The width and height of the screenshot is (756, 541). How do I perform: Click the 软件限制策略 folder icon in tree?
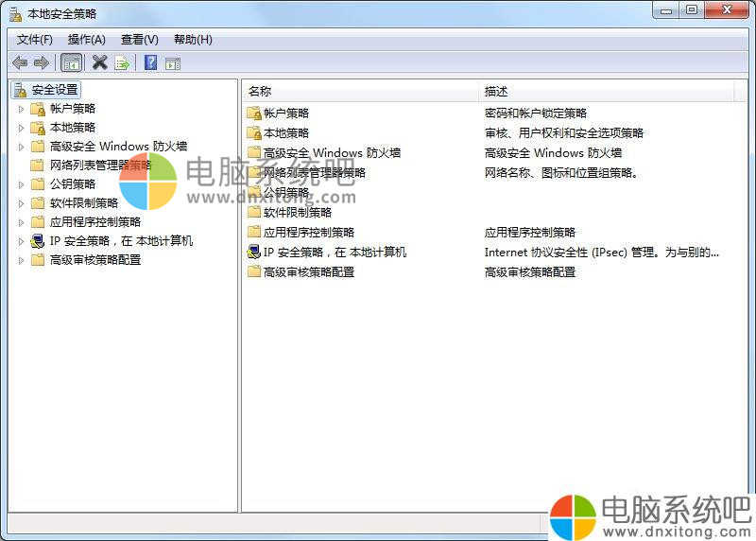click(x=38, y=202)
